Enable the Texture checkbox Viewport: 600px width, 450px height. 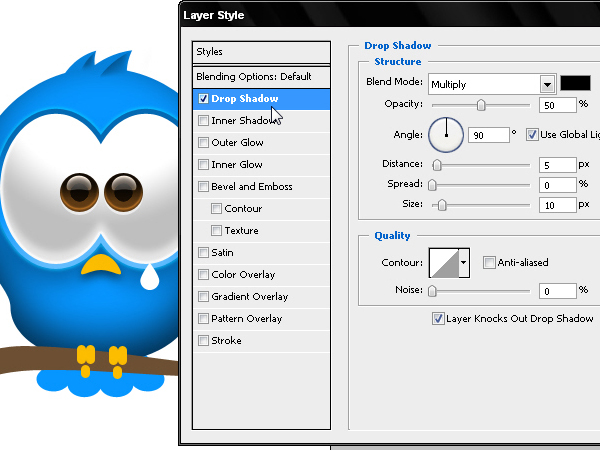(216, 230)
